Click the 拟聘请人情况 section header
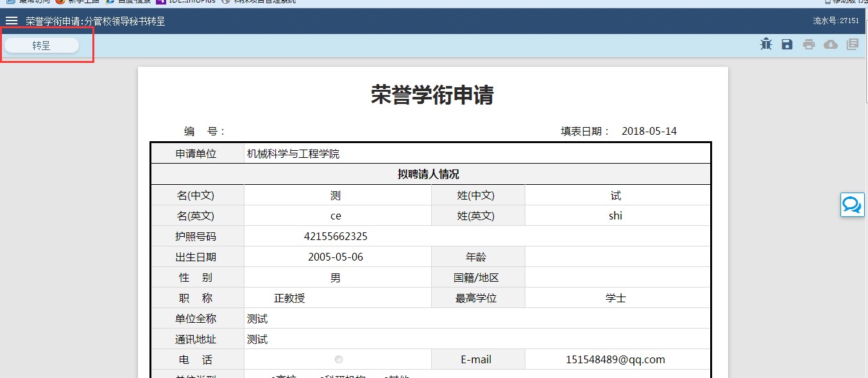 pyautogui.click(x=431, y=175)
